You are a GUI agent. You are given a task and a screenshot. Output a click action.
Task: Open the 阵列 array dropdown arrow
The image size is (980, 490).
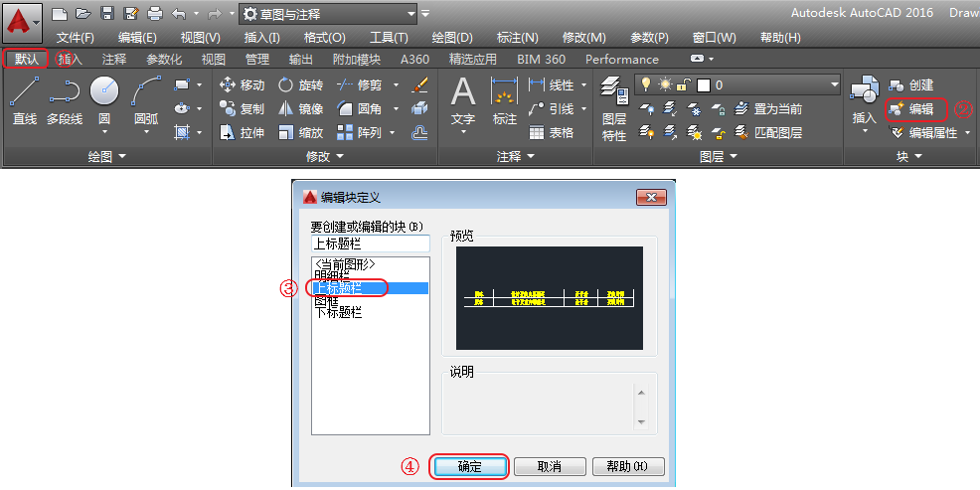tap(393, 132)
